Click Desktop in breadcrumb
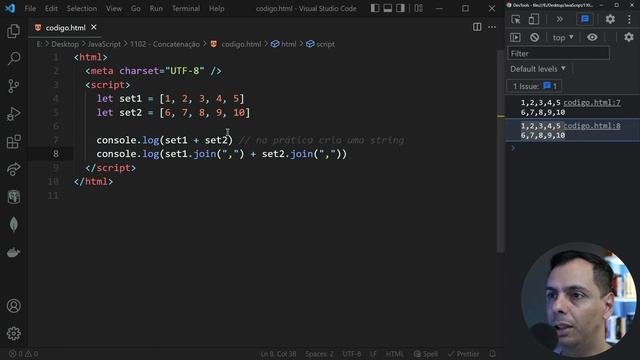This screenshot has width=640, height=360. pos(65,44)
